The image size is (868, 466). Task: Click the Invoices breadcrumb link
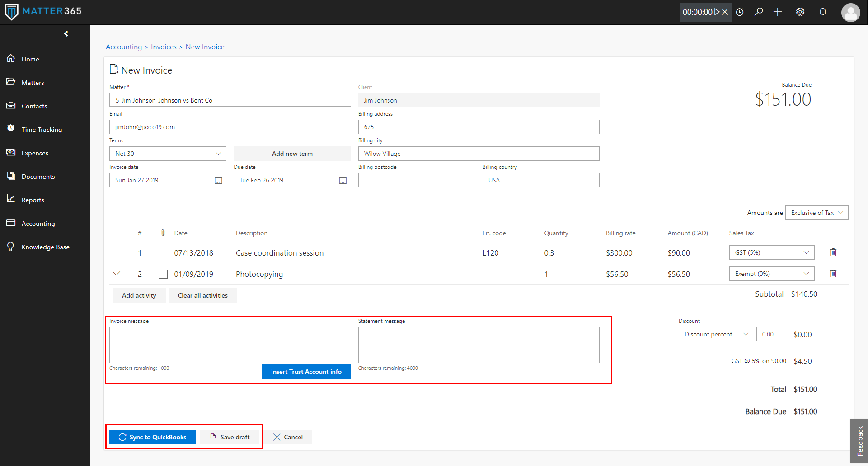[164, 47]
